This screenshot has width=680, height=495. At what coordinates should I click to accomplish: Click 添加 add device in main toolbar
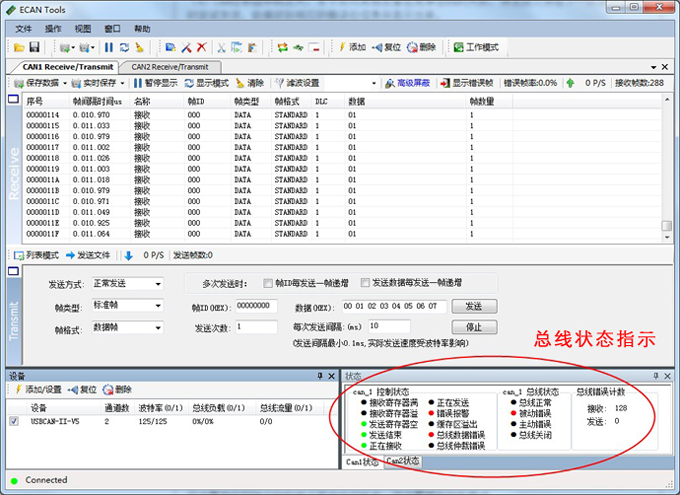pos(351,47)
